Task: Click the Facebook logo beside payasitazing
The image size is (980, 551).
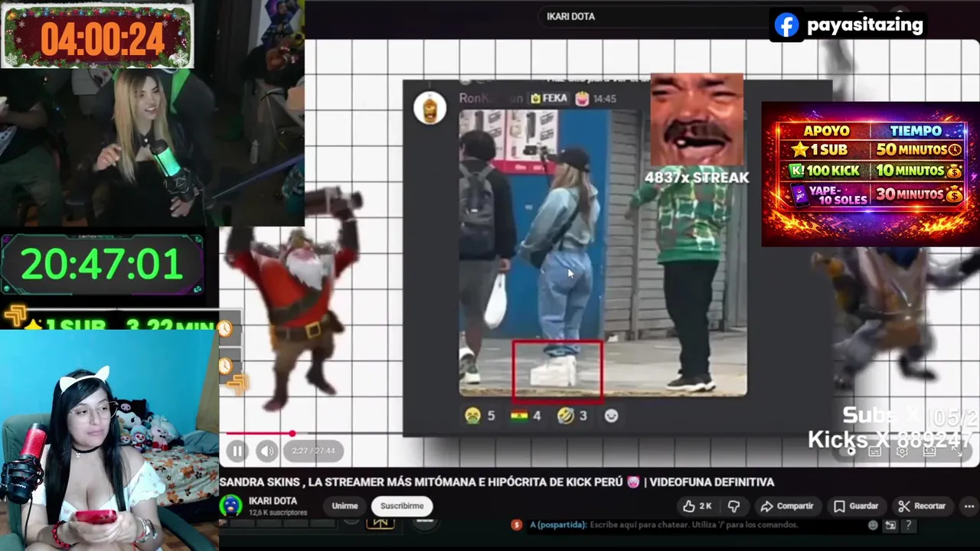Action: point(786,25)
